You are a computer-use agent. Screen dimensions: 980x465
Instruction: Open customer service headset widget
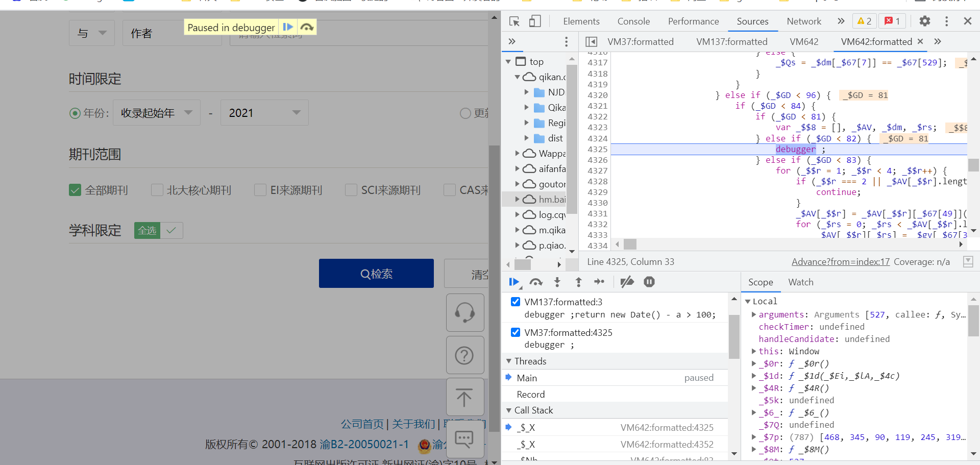(x=465, y=312)
